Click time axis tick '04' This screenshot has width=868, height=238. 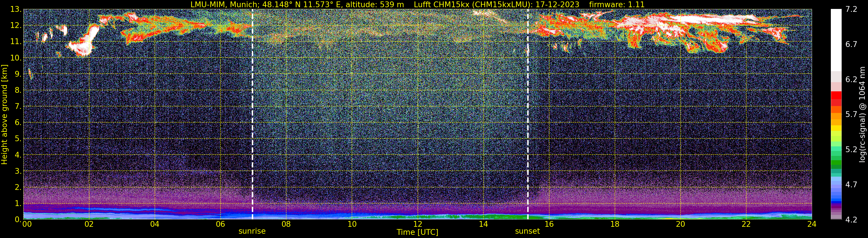tap(155, 224)
